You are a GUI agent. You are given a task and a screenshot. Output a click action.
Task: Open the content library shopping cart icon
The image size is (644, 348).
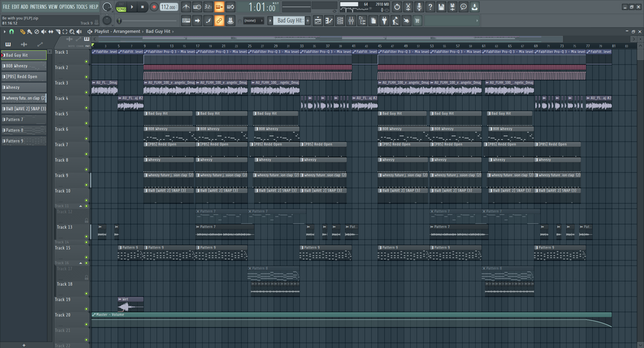(417, 21)
